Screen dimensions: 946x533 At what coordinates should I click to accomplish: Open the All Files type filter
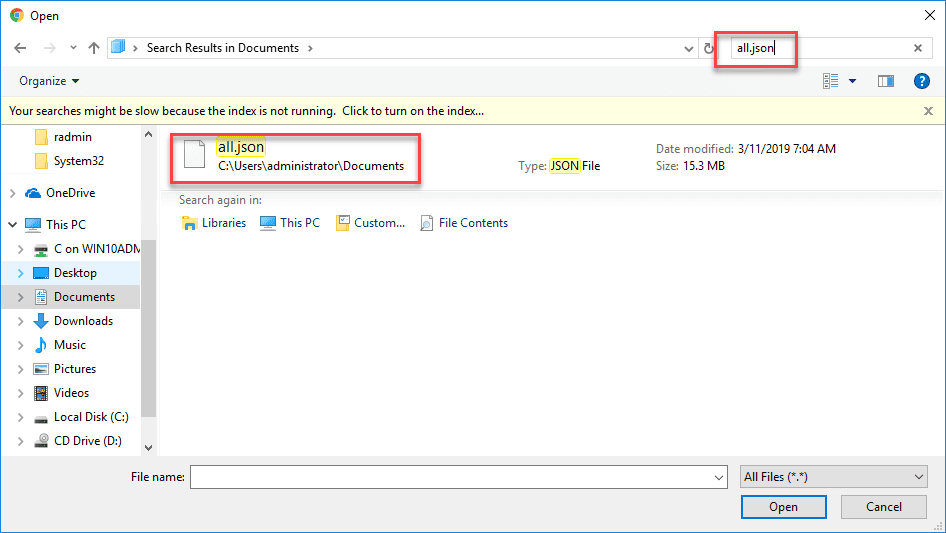coord(834,477)
